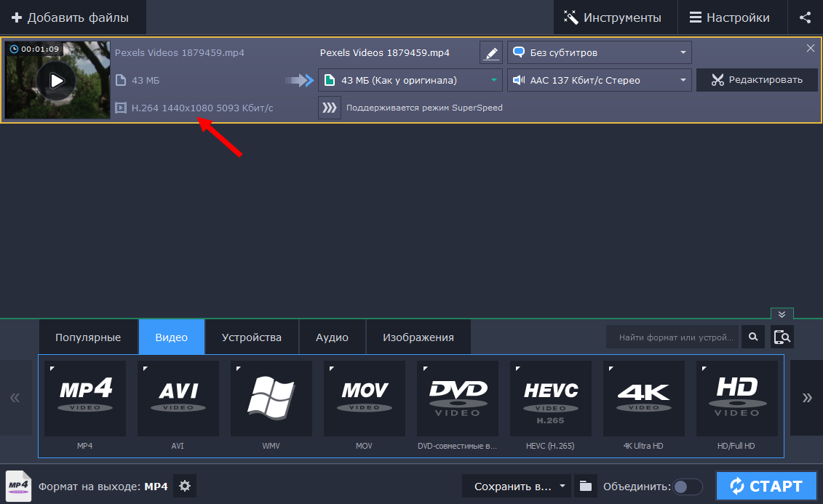This screenshot has height=504, width=823.
Task: Switch to the Аудио tab
Action: (x=332, y=337)
